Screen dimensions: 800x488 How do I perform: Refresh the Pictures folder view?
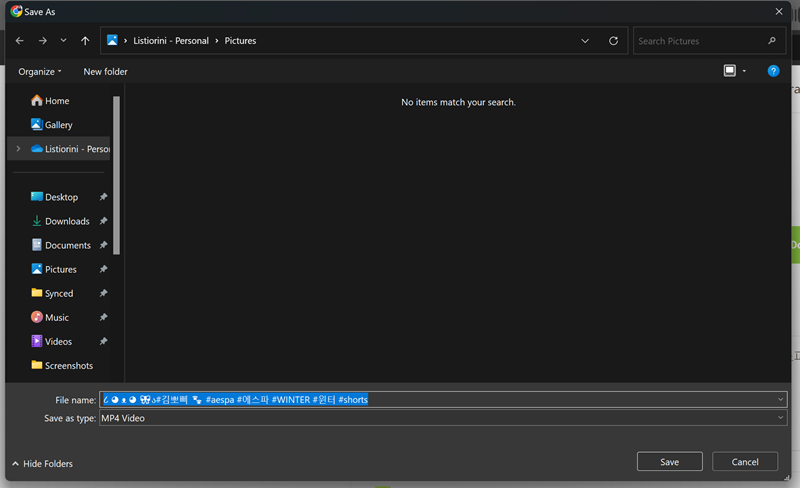613,41
